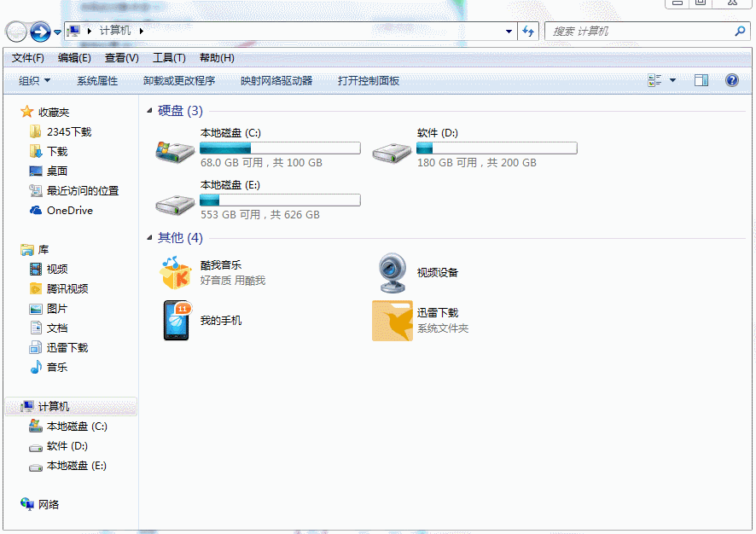Click the refresh button beside address bar
756x534 pixels.
tap(528, 32)
